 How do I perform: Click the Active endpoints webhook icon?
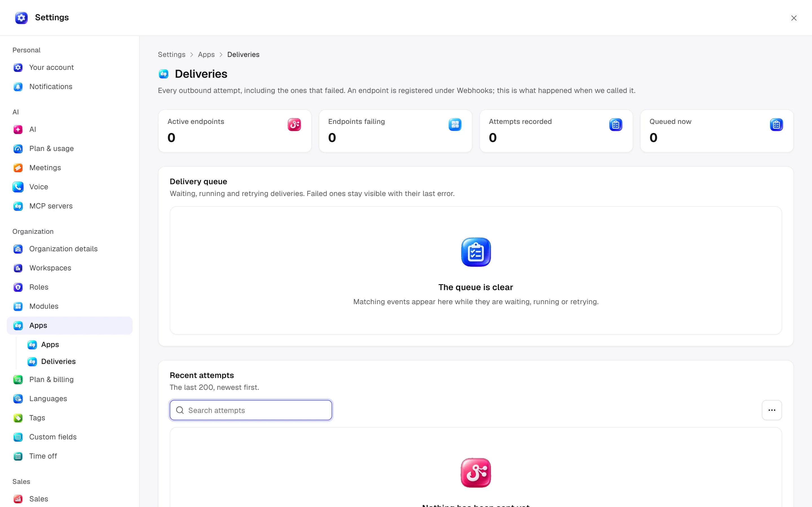tap(294, 125)
